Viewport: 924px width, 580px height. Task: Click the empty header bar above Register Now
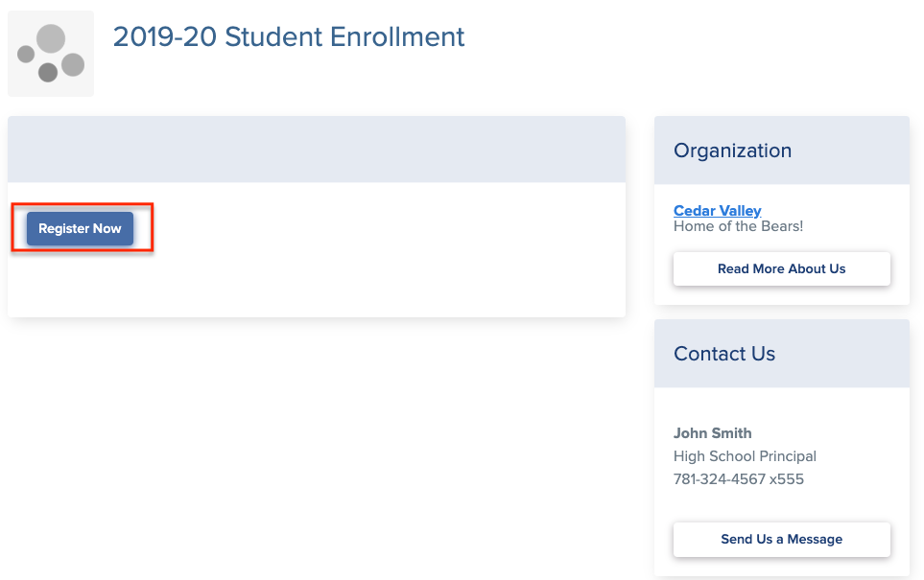(x=316, y=150)
